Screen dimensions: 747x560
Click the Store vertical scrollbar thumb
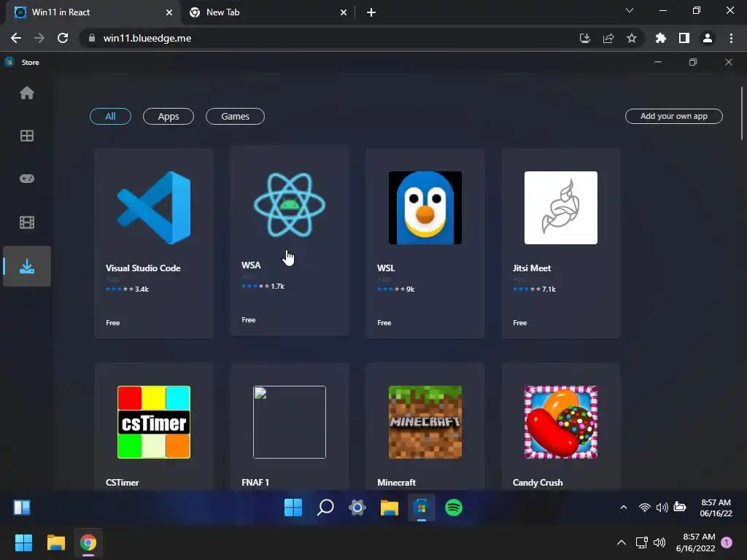click(741, 113)
